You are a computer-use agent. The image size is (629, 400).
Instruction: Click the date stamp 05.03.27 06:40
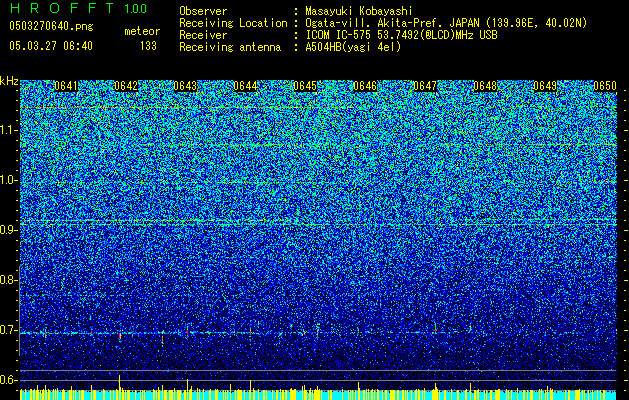point(51,46)
